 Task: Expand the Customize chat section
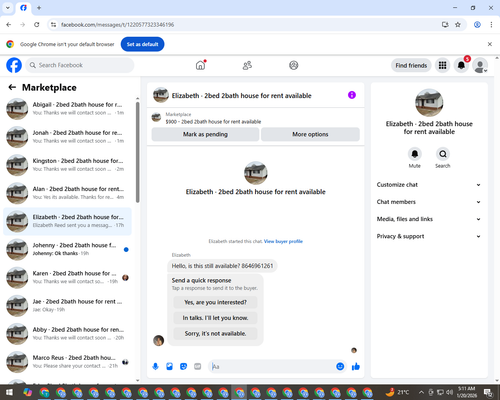pyautogui.click(x=429, y=185)
